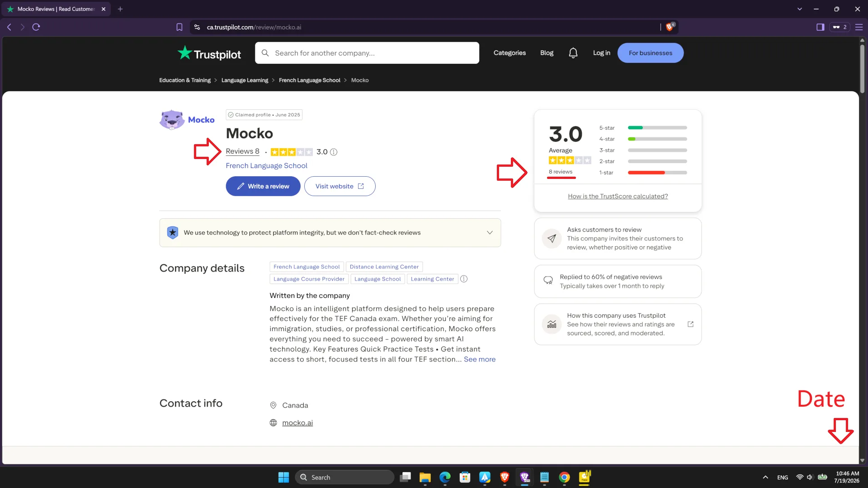Click French Language School tag in company details
Image resolution: width=868 pixels, height=488 pixels.
coord(307,267)
